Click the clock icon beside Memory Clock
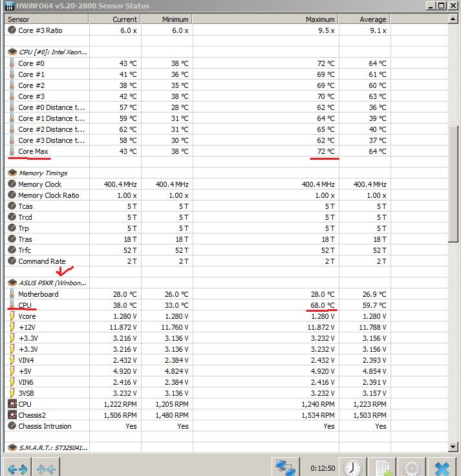The width and height of the screenshot is (461, 476). click(12, 184)
